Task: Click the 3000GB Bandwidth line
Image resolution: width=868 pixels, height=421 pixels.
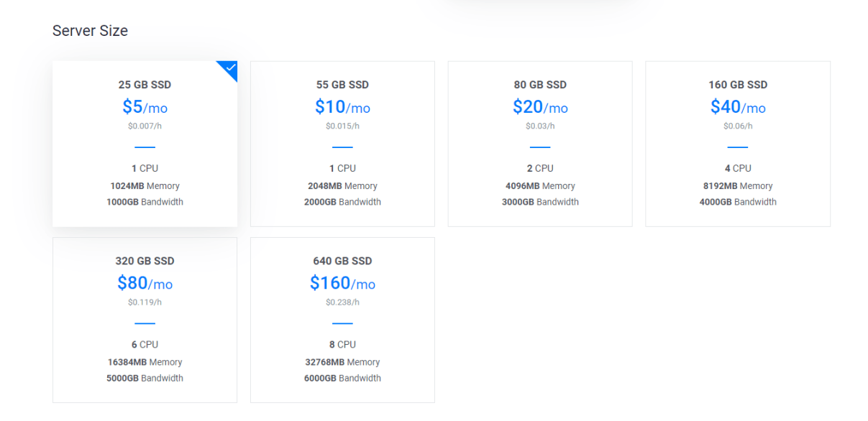Action: point(540,202)
